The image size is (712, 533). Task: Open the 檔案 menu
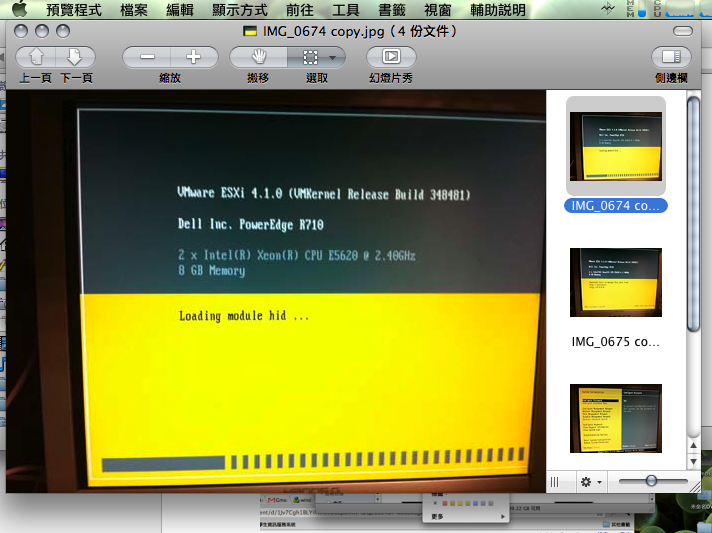coord(134,10)
